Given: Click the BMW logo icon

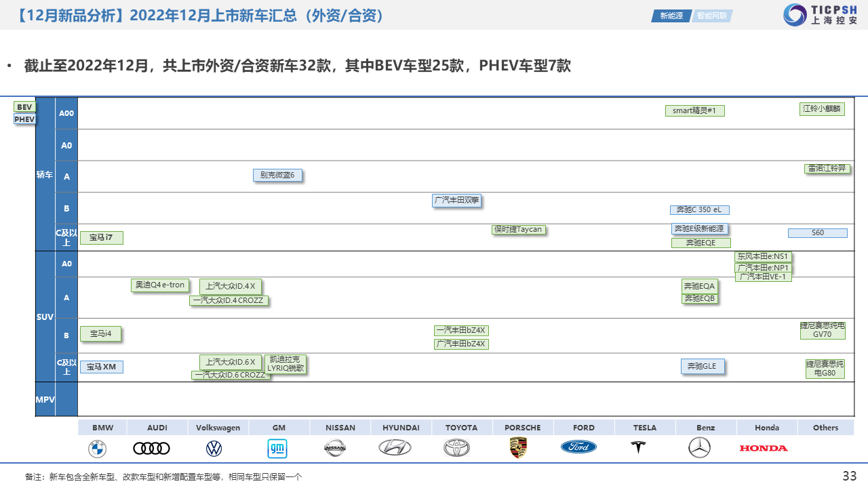Looking at the screenshot, I should (x=97, y=448).
